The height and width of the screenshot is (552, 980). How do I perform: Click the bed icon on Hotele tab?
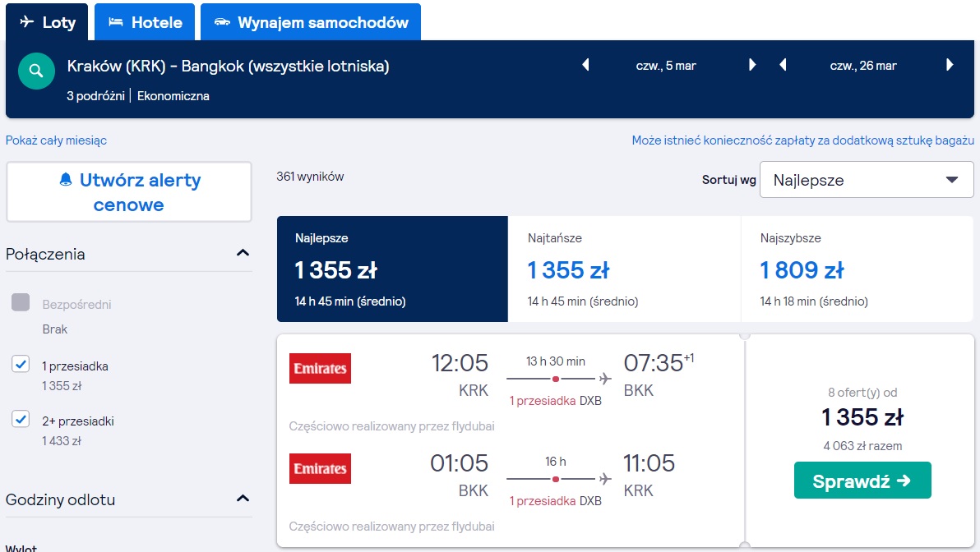pos(116,22)
